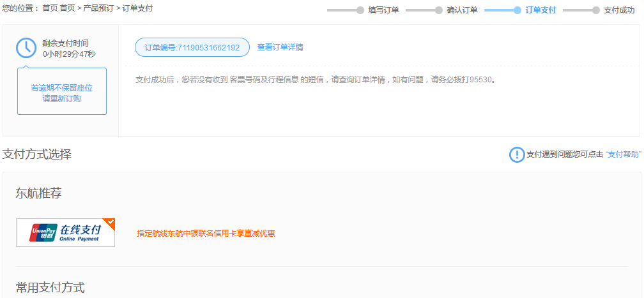Screen dimensions: 644x298
Task: Click the blue progress bar segment
Action: click(499, 10)
